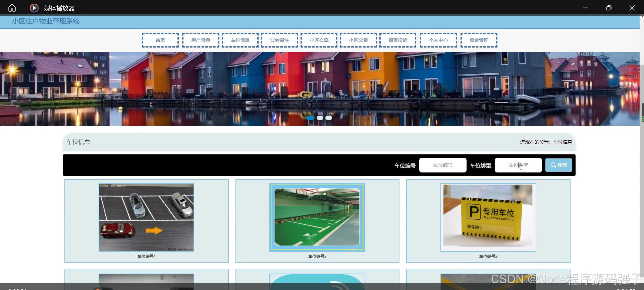Open 后台管理 page
644x290 pixels.
point(479,40)
